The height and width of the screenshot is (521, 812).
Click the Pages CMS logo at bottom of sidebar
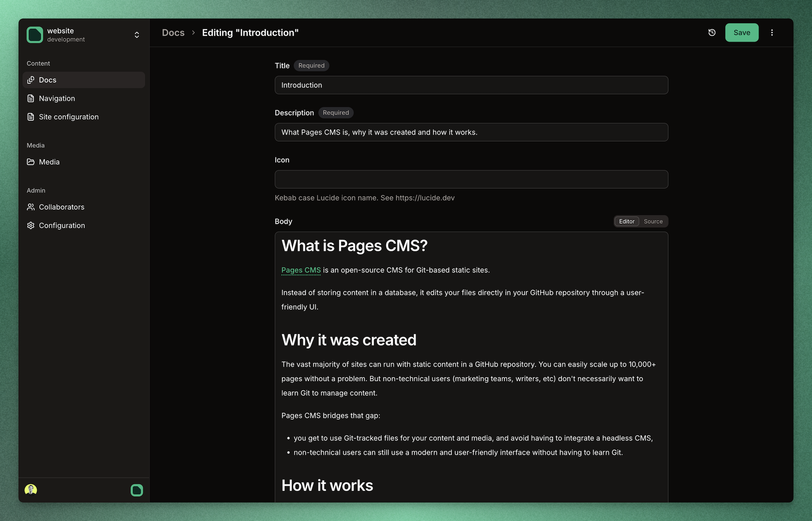(x=136, y=490)
